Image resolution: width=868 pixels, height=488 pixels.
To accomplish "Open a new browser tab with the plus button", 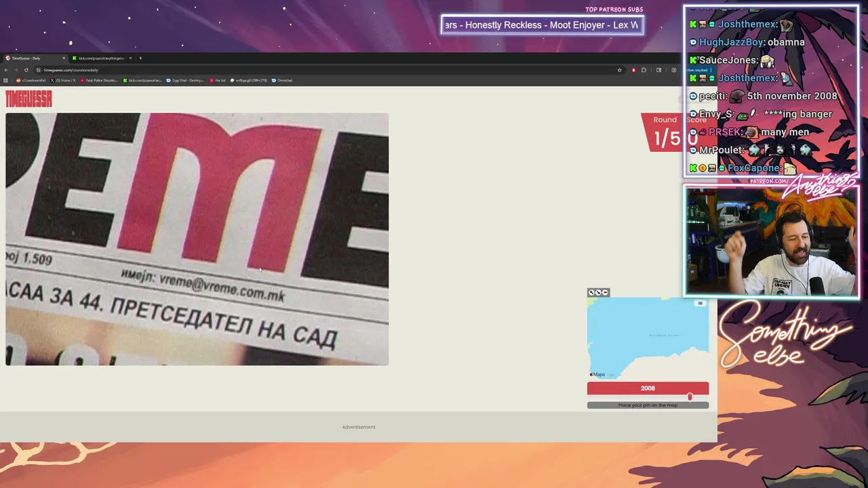I will point(140,58).
